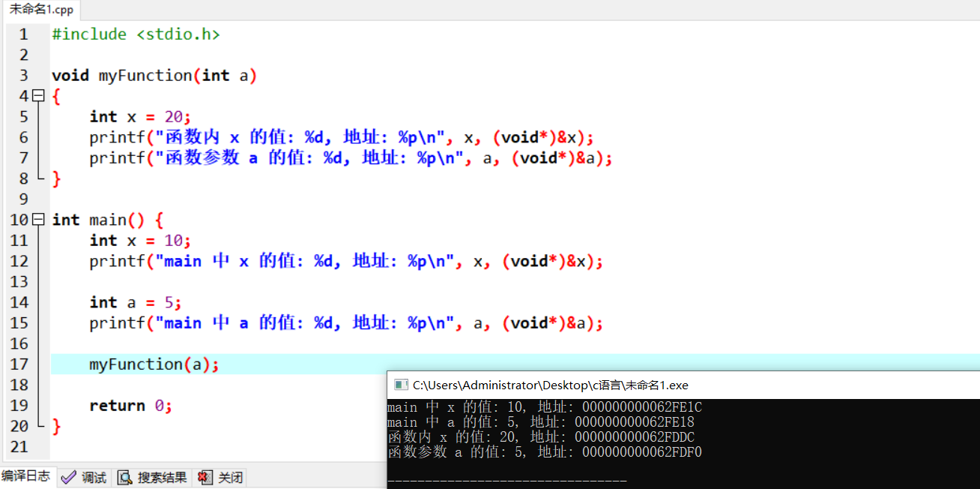Click line number 9 in the gutter
The height and width of the screenshot is (489, 980).
point(23,199)
